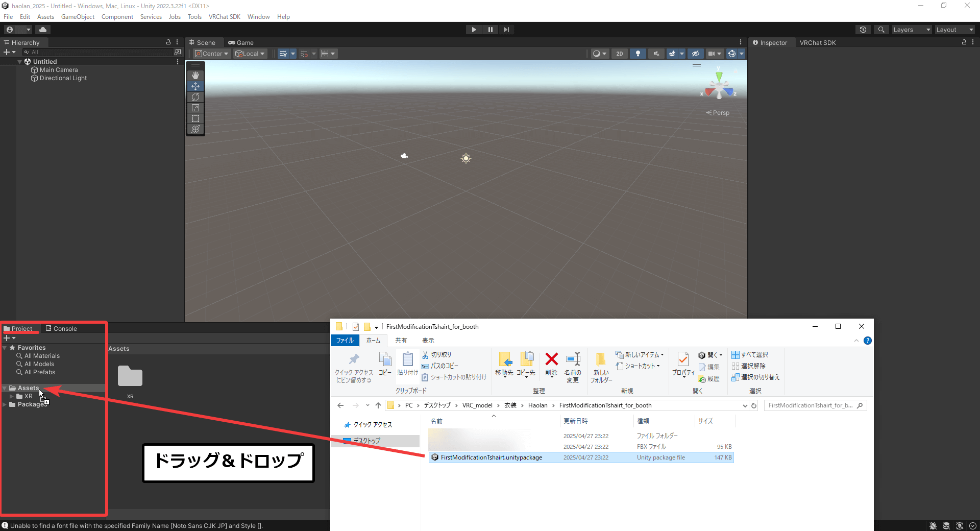Click Select All (すべて選択) in Explorer
The width and height of the screenshot is (980, 531).
[750, 355]
